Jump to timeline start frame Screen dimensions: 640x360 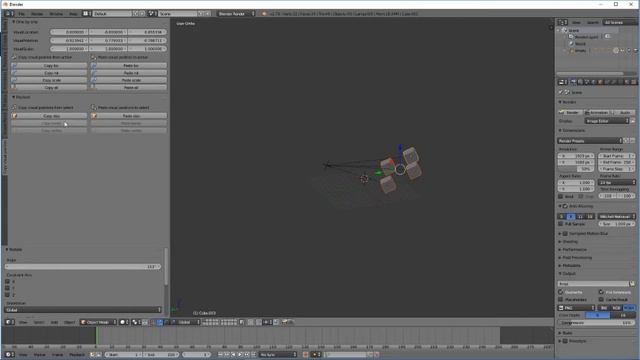coord(220,354)
